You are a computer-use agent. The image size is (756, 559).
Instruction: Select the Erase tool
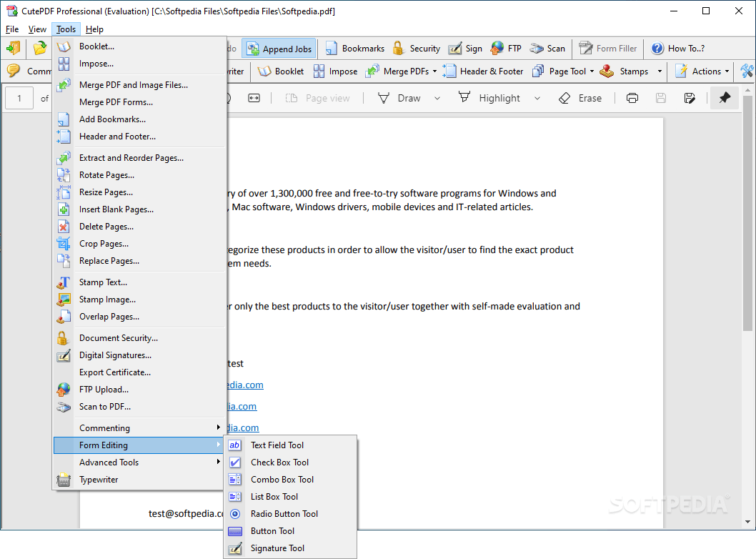[580, 99]
